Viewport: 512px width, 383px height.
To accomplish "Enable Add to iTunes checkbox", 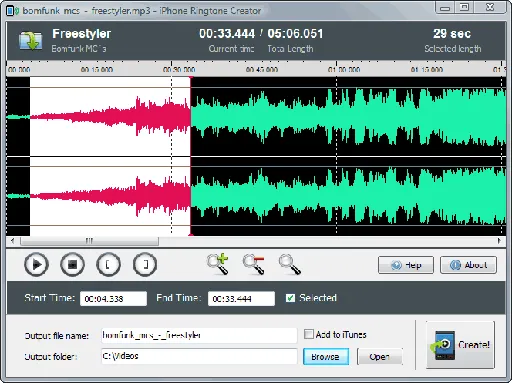I will [309, 334].
